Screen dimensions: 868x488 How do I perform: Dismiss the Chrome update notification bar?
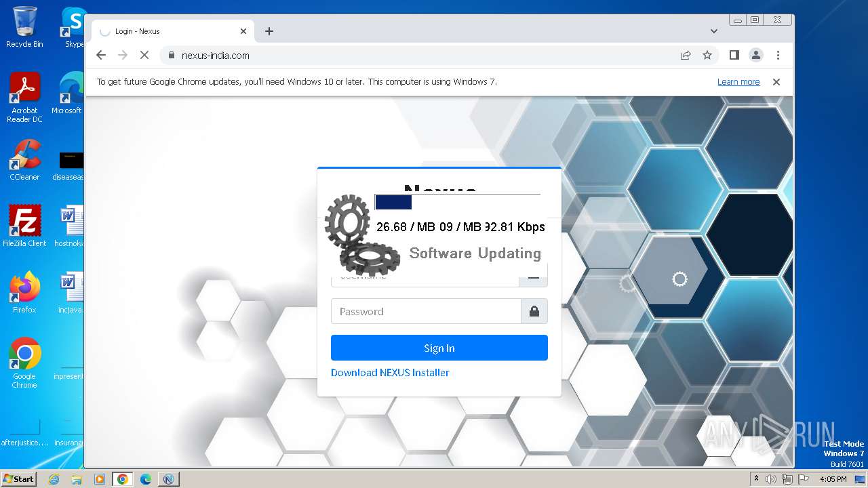[x=776, y=82]
